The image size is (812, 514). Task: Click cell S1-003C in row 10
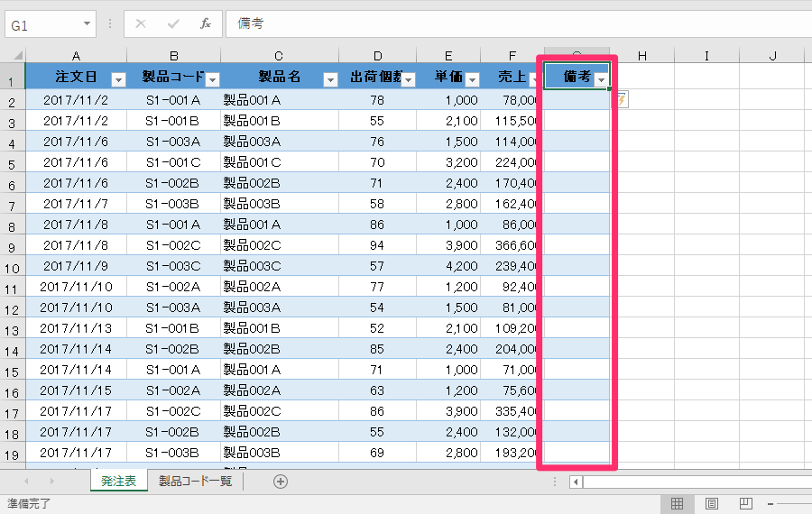coord(173,265)
